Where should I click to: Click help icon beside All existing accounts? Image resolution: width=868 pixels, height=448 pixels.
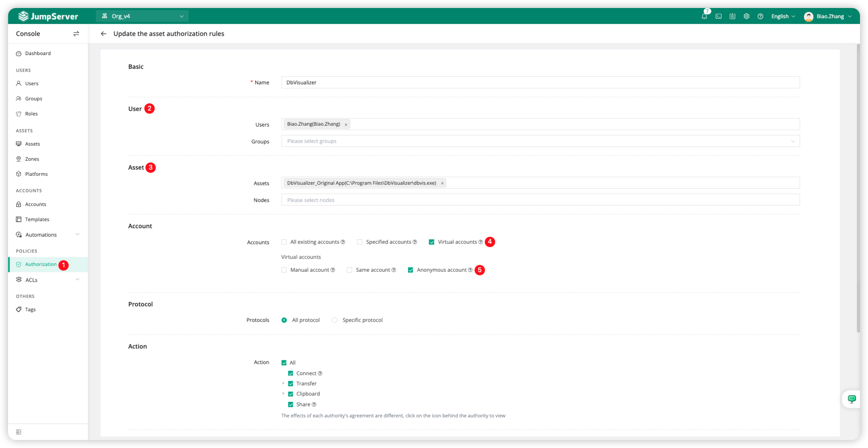point(343,242)
